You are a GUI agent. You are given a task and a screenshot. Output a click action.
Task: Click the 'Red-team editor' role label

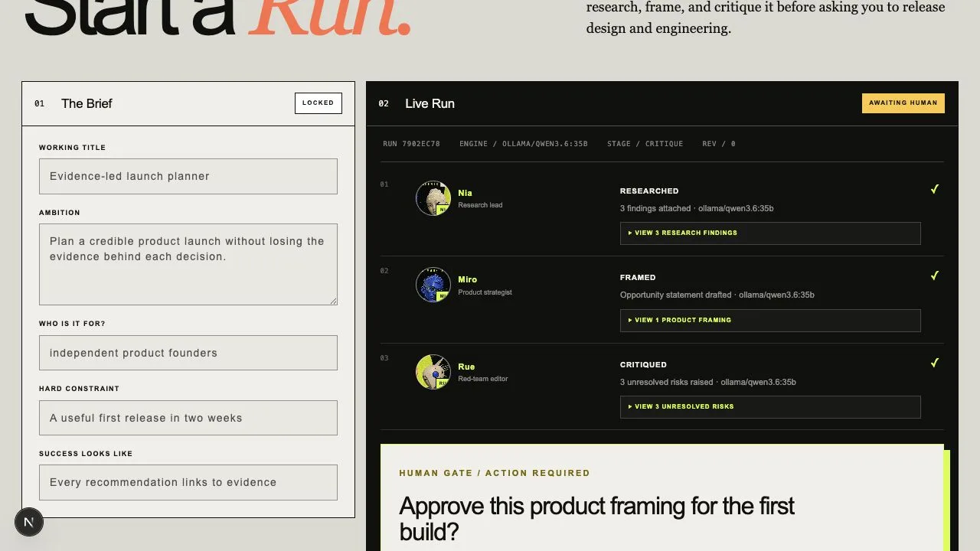tap(483, 379)
